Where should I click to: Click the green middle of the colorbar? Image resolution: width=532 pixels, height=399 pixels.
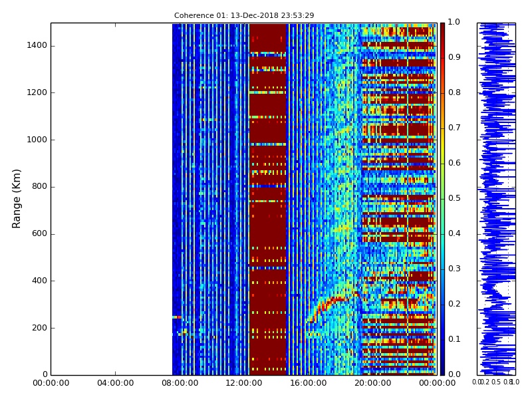pos(443,199)
